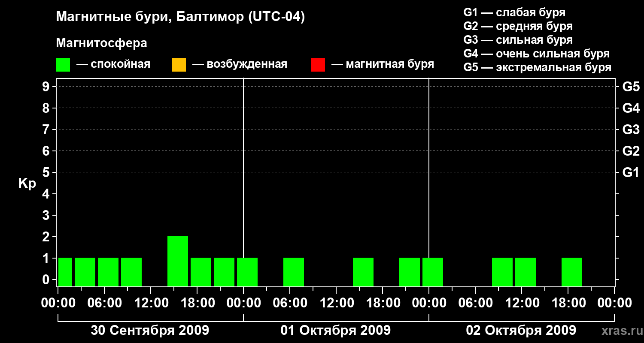
Task: Click the 12:00 time label of 01 Октября
Action: 336,303
